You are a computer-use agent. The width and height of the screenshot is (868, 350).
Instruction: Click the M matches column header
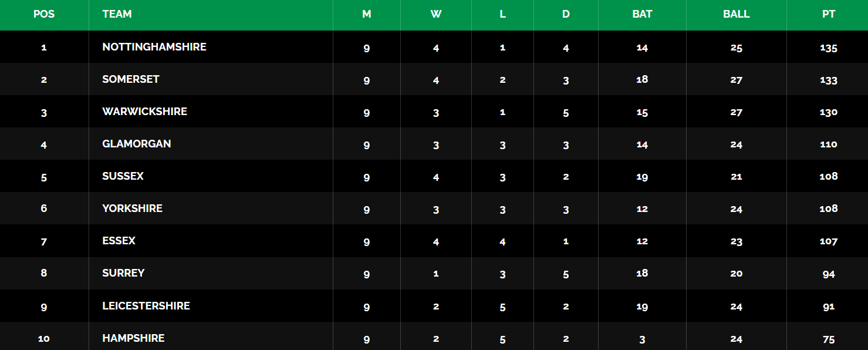click(x=366, y=14)
